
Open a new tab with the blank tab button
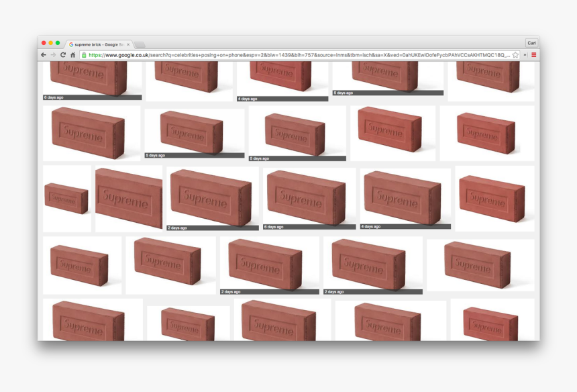tap(140, 45)
